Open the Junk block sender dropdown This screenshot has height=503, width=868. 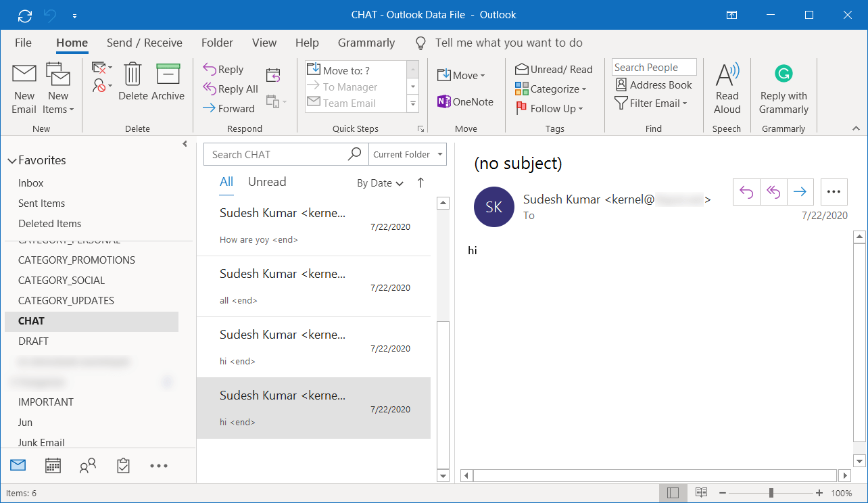[102, 86]
